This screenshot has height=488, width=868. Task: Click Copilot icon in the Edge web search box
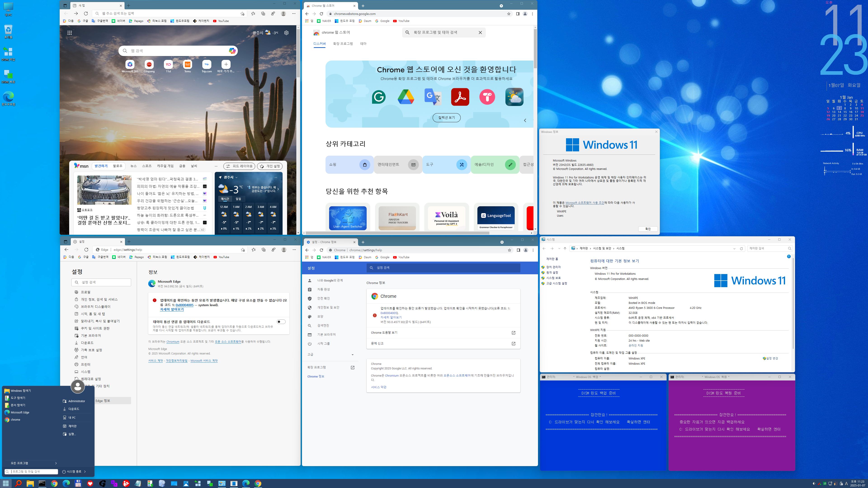click(x=232, y=51)
